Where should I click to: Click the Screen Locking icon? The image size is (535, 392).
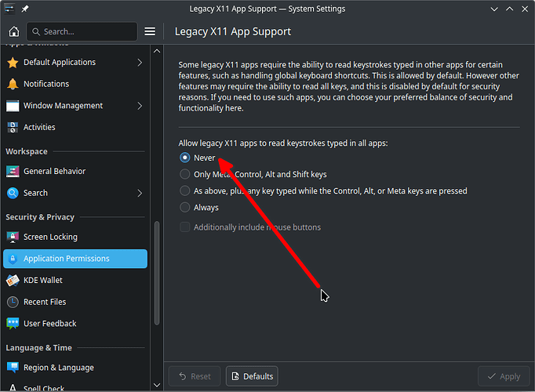tap(13, 237)
